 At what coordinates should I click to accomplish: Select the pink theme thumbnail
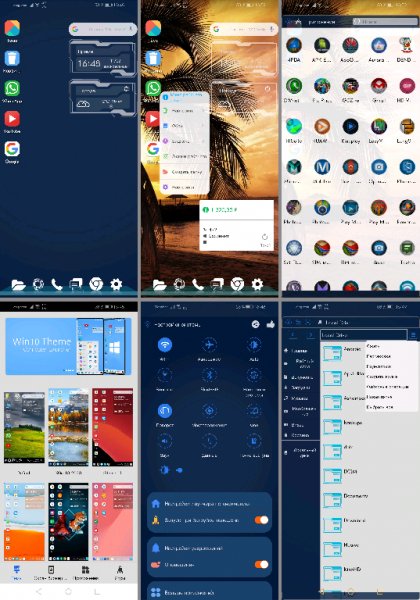click(x=112, y=522)
